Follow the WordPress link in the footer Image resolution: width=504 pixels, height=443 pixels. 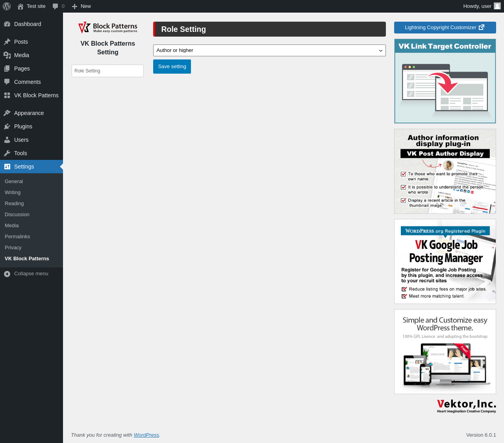tap(146, 435)
